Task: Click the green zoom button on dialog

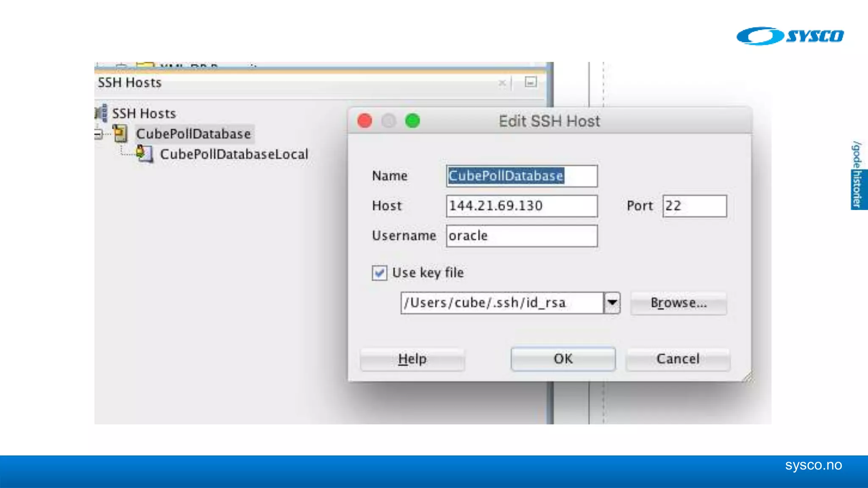Action: tap(412, 121)
